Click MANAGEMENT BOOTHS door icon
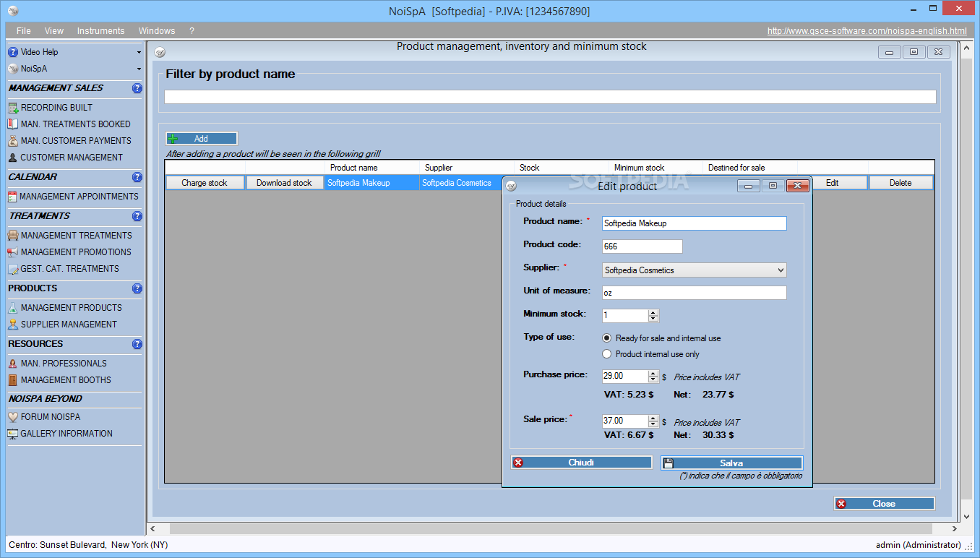980x558 pixels. tap(13, 380)
